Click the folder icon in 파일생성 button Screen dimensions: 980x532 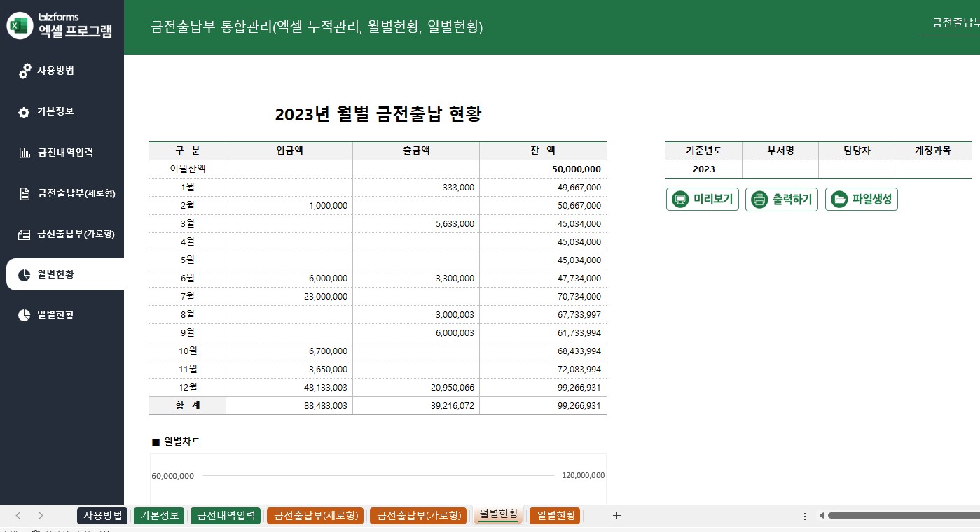pyautogui.click(x=838, y=199)
